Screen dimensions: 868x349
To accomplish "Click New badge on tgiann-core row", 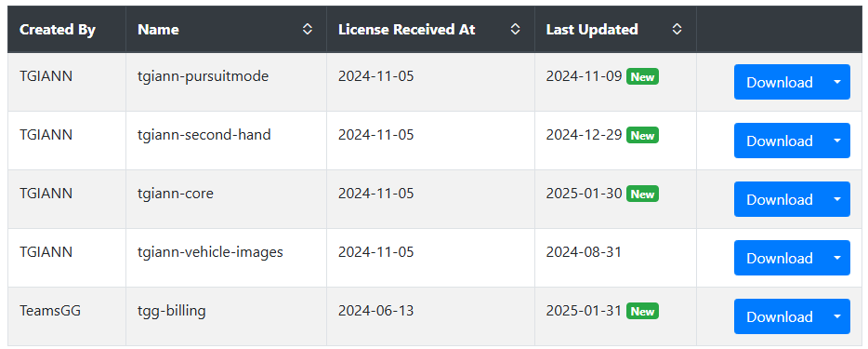I will (x=643, y=195).
